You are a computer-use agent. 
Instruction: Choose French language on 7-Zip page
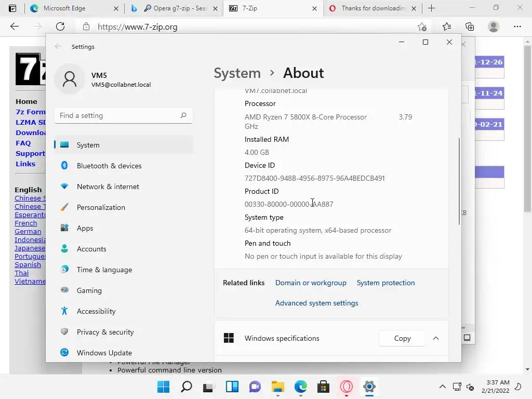point(26,223)
